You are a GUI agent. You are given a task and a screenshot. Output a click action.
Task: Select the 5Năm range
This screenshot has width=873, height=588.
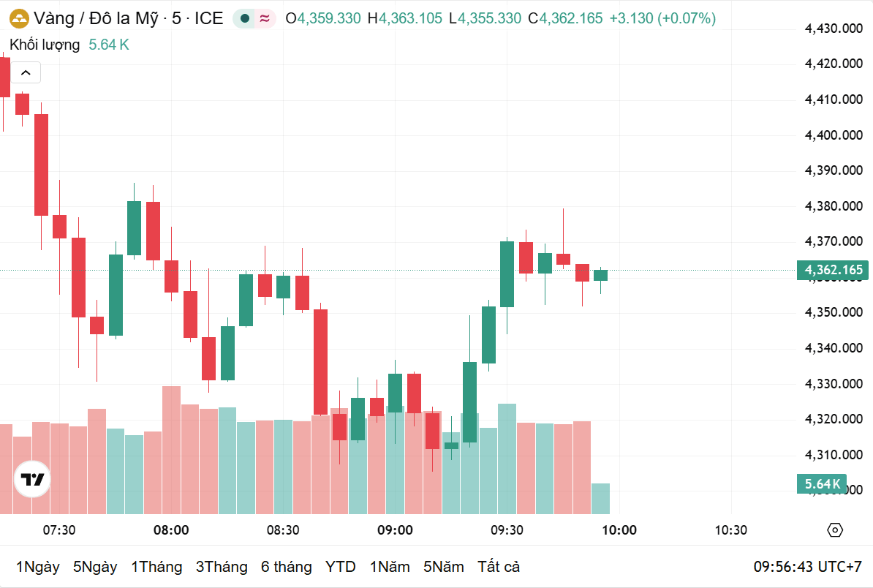(x=444, y=567)
